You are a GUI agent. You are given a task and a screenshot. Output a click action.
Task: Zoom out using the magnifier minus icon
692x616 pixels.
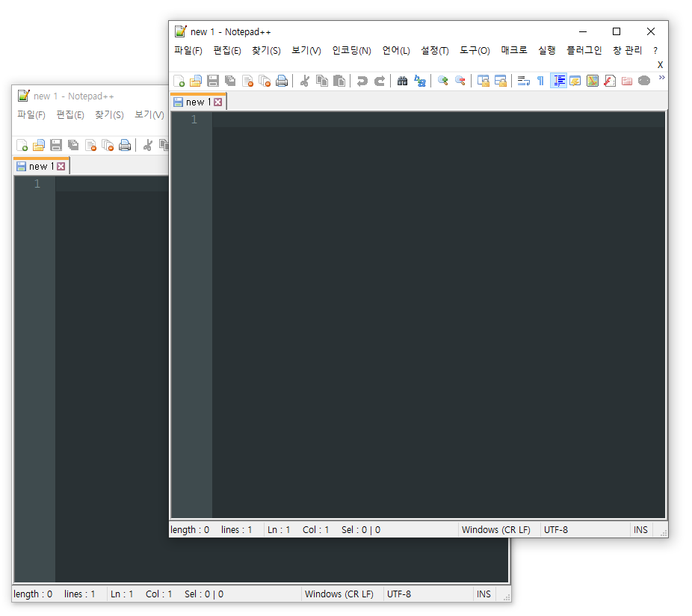pos(460,81)
